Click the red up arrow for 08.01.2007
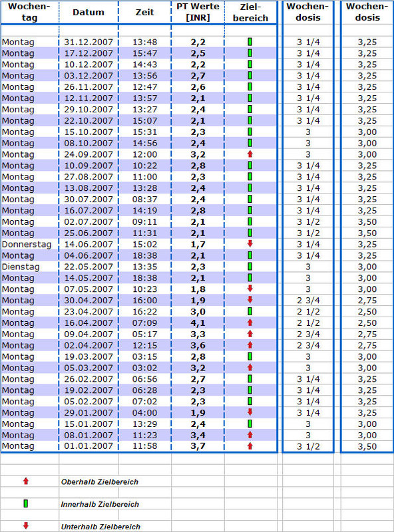The width and height of the screenshot is (394, 532). [250, 435]
